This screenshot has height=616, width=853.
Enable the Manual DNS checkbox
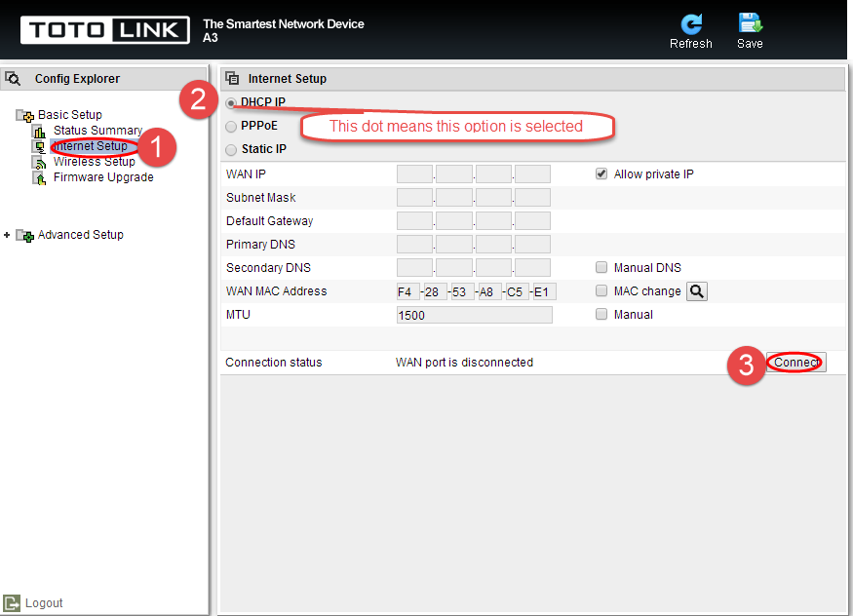(601, 267)
